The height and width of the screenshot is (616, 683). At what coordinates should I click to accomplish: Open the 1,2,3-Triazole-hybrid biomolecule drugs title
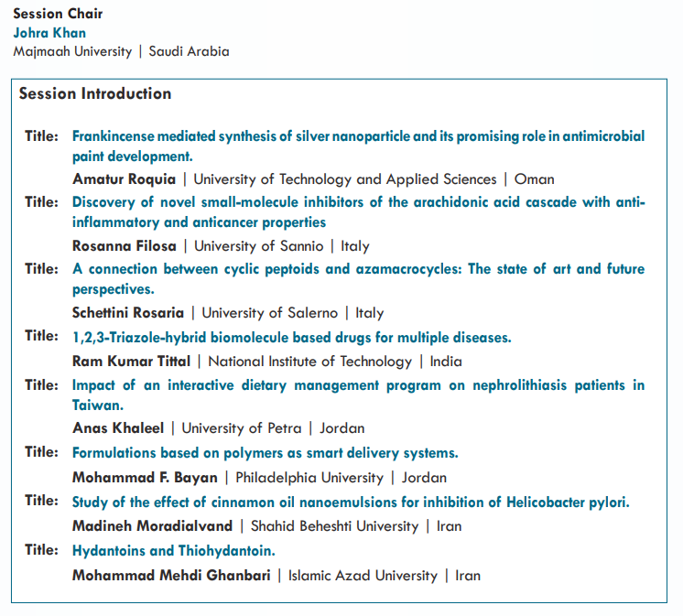click(291, 337)
